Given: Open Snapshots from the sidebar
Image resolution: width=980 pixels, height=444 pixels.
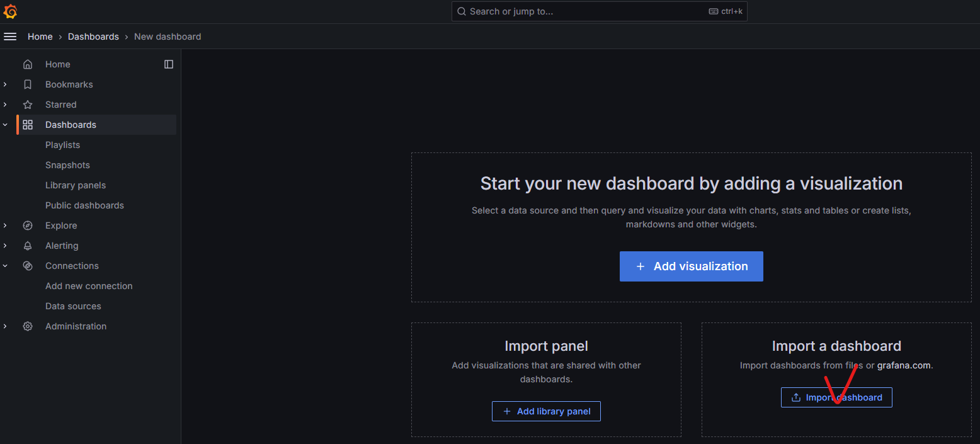Looking at the screenshot, I should pos(67,164).
